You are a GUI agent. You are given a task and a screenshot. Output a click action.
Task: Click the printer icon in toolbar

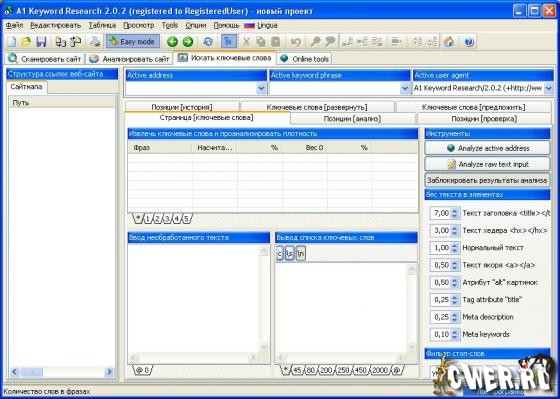point(95,42)
